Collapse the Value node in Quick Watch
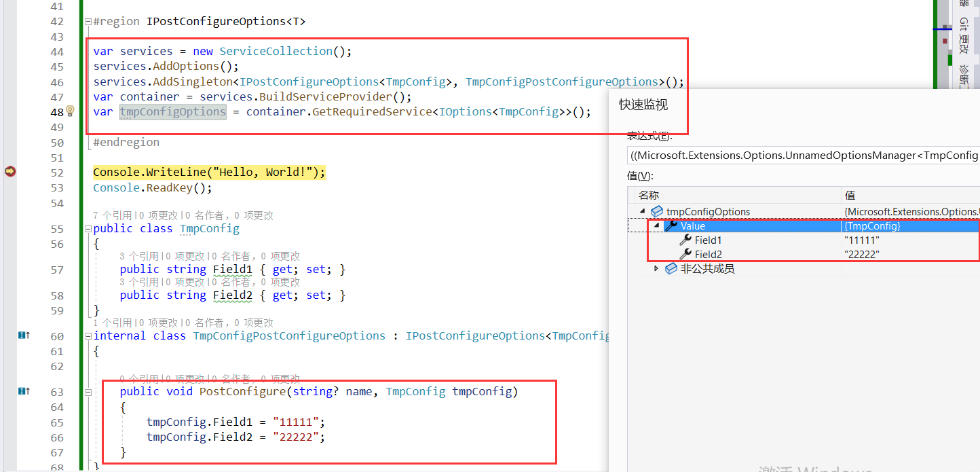Image resolution: width=980 pixels, height=472 pixels. tap(656, 225)
